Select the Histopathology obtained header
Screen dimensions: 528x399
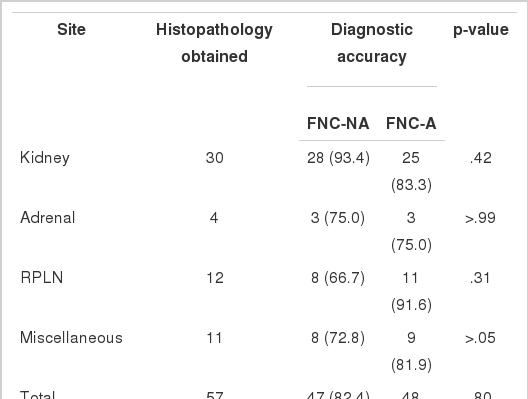point(214,43)
